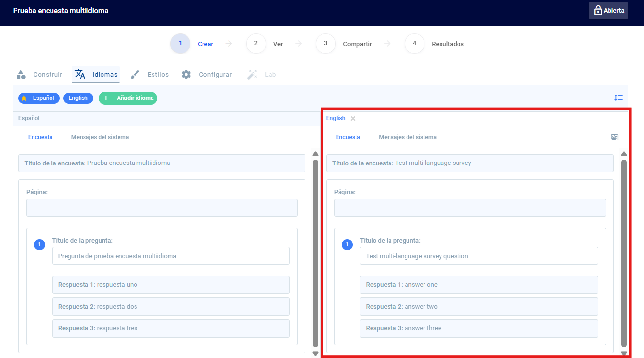Close the English language panel
Viewport: 644px width, 358px height.
coord(353,119)
